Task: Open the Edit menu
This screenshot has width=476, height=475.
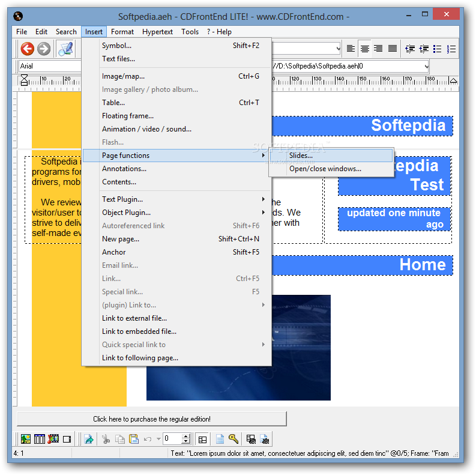Action: pos(41,32)
